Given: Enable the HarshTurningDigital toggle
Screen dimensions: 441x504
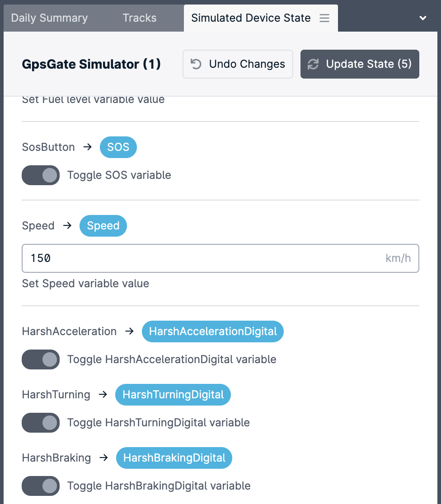Looking at the screenshot, I should (x=41, y=423).
